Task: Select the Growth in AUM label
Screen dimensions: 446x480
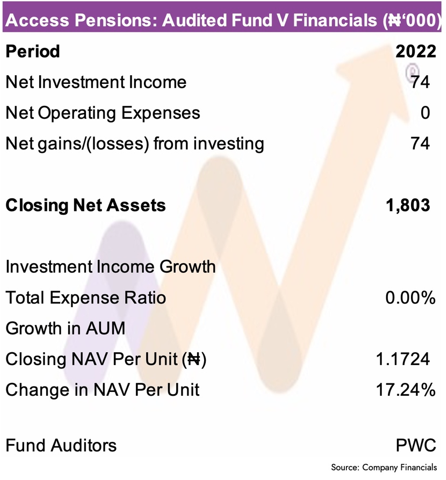Action: click(65, 328)
